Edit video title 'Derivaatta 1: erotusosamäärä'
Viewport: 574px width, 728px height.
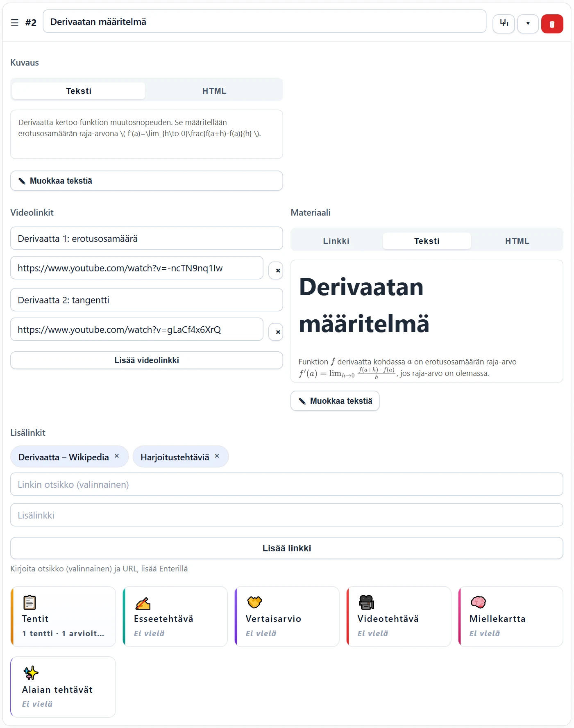pyautogui.click(x=147, y=239)
